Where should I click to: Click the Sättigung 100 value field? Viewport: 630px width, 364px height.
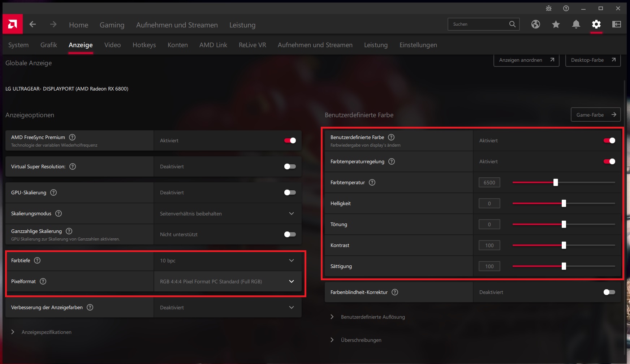tap(489, 266)
